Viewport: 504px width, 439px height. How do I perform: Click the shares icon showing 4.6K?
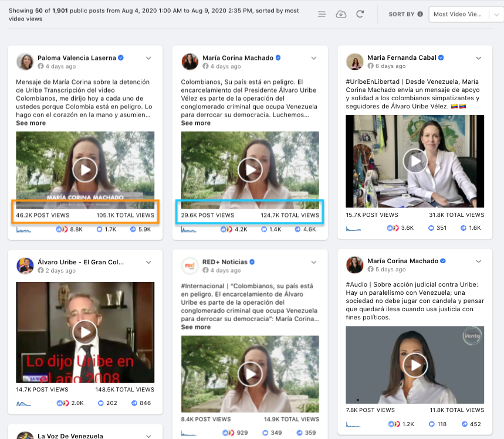click(x=297, y=229)
